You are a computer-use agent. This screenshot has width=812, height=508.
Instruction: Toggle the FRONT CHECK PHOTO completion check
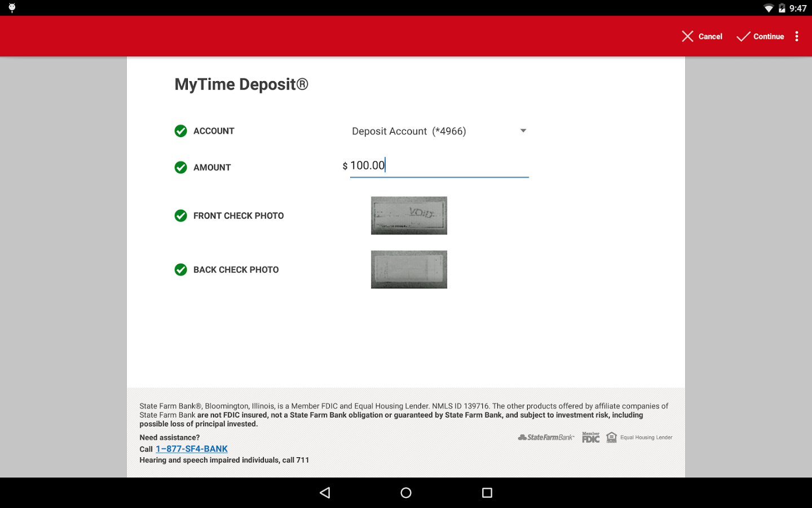(180, 216)
